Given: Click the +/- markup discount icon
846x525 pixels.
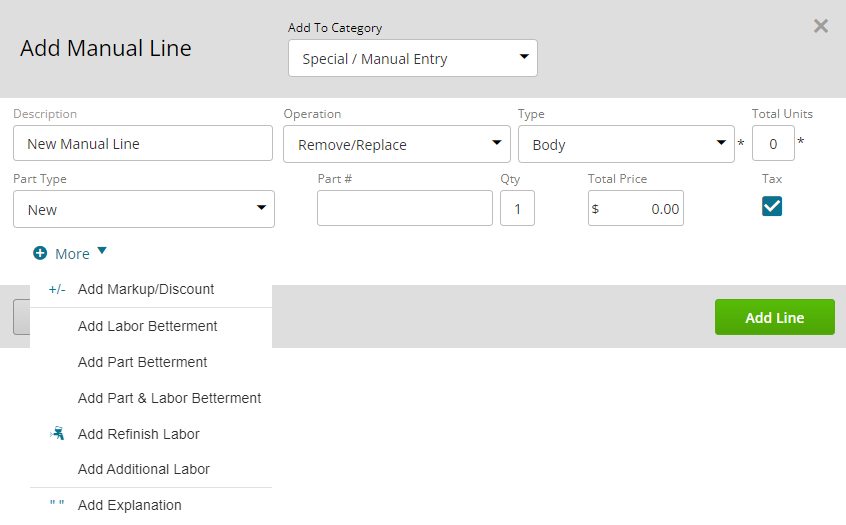Looking at the screenshot, I should [57, 290].
